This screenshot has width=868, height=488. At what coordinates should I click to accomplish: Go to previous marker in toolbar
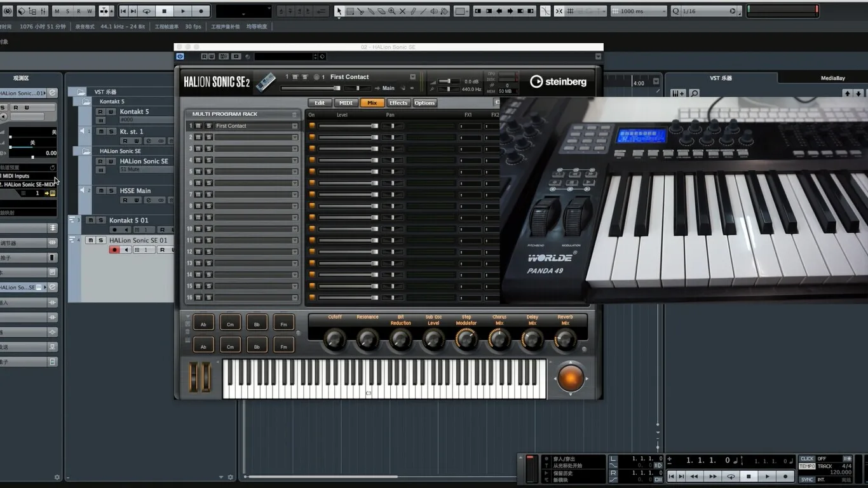tap(123, 11)
